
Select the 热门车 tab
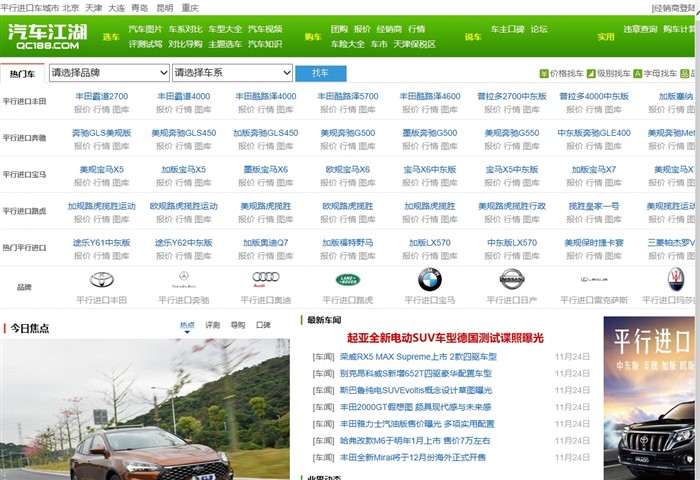coord(22,74)
